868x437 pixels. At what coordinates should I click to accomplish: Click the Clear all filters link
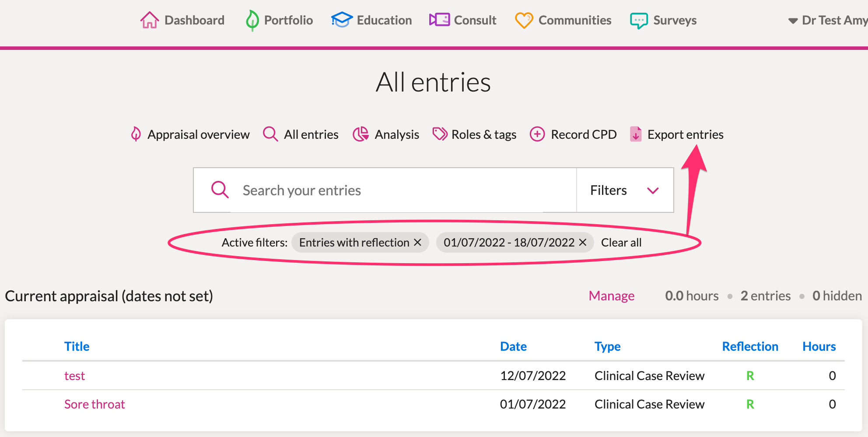[621, 242]
